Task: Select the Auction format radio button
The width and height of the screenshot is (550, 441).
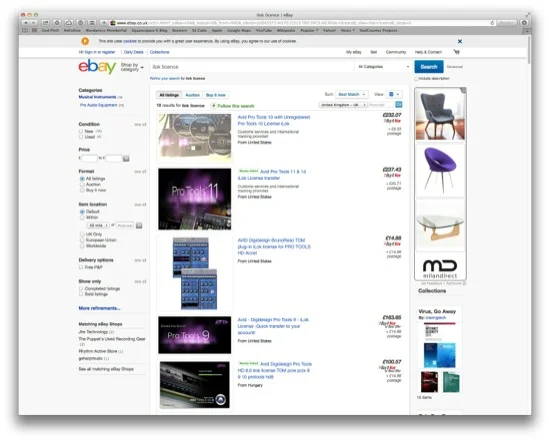Action: [x=82, y=184]
